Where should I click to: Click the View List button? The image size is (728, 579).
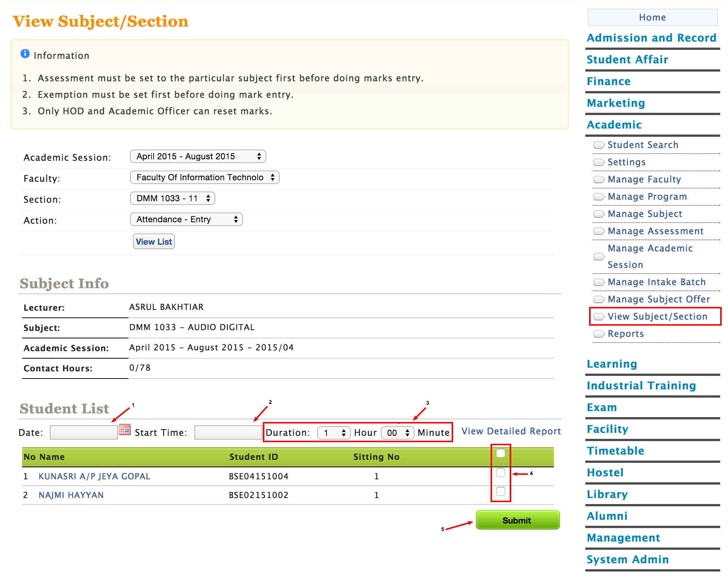(x=154, y=242)
